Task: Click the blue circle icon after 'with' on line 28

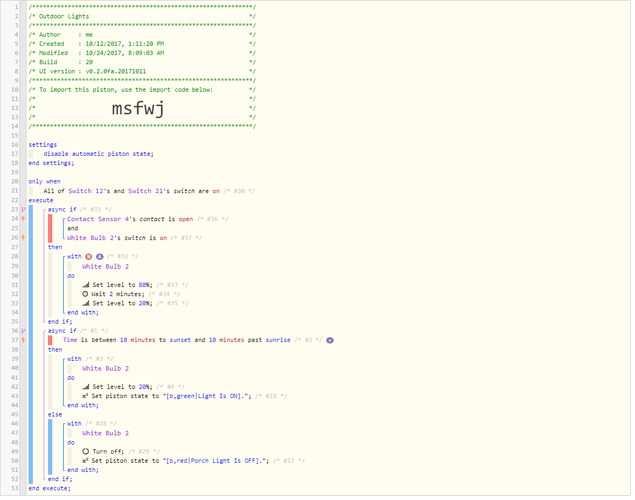Action: click(100, 257)
